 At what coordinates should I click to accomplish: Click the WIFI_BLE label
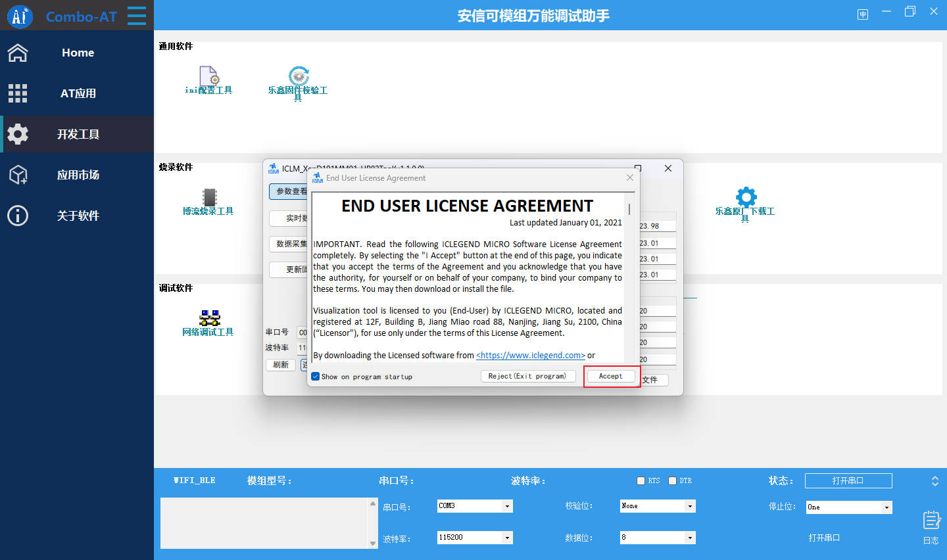click(195, 480)
